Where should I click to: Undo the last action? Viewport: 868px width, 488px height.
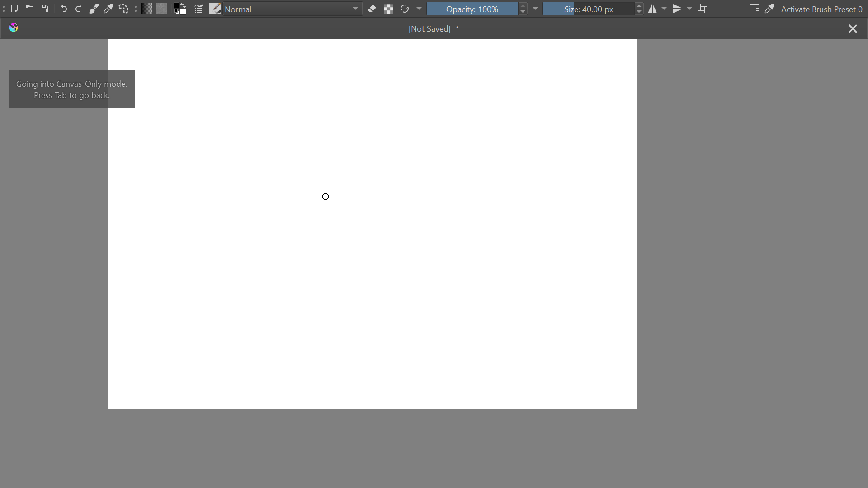pyautogui.click(x=64, y=9)
